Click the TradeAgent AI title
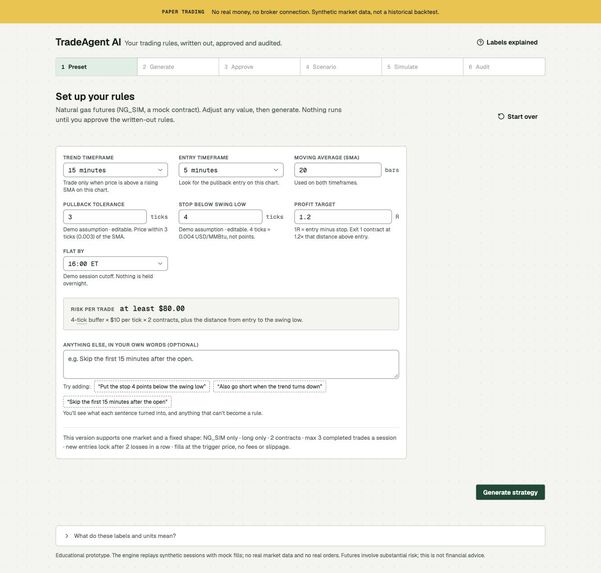Image resolution: width=601 pixels, height=573 pixels. click(x=88, y=42)
